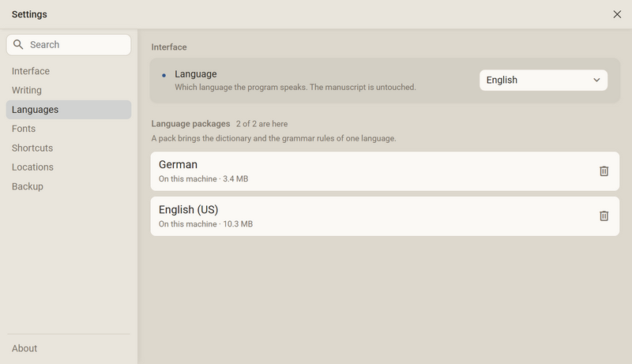Open the Locations section
The height and width of the screenshot is (364, 632).
tap(69, 167)
